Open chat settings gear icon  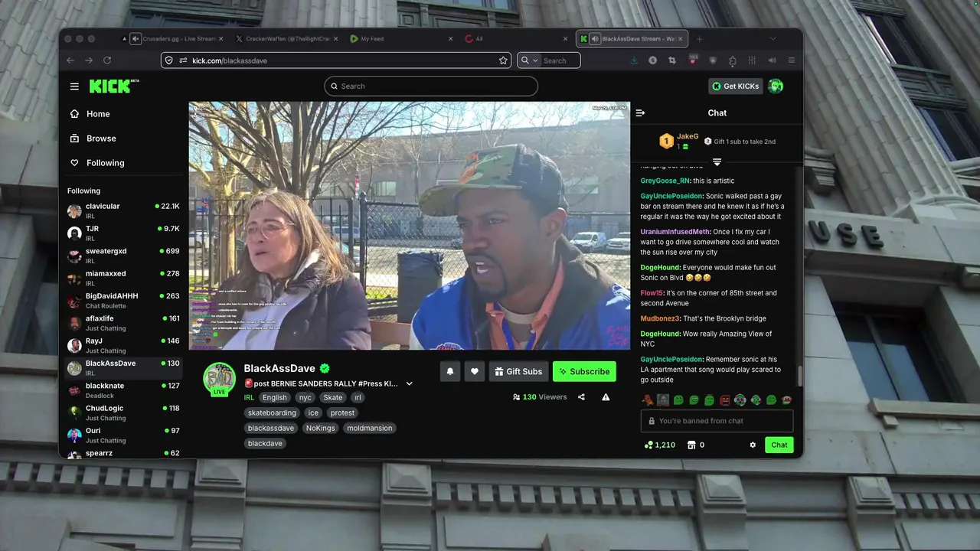pos(753,445)
